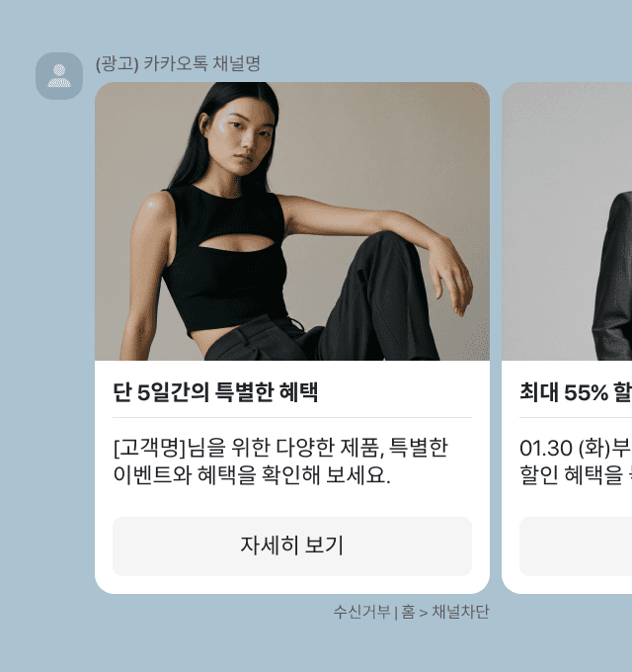Select the second card headline 최대 55%
Screen dimensions: 632x672
pos(564,391)
